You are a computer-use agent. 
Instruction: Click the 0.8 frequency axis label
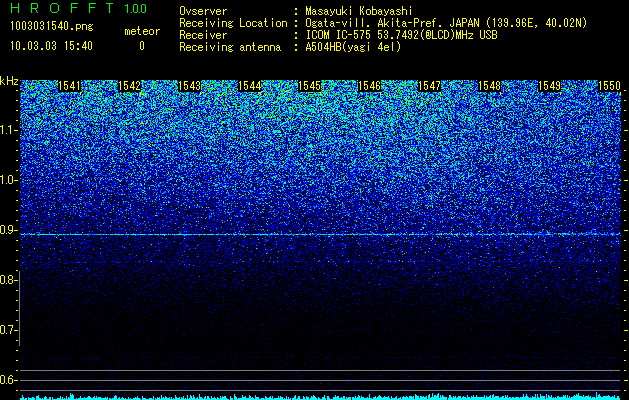[x=8, y=280]
